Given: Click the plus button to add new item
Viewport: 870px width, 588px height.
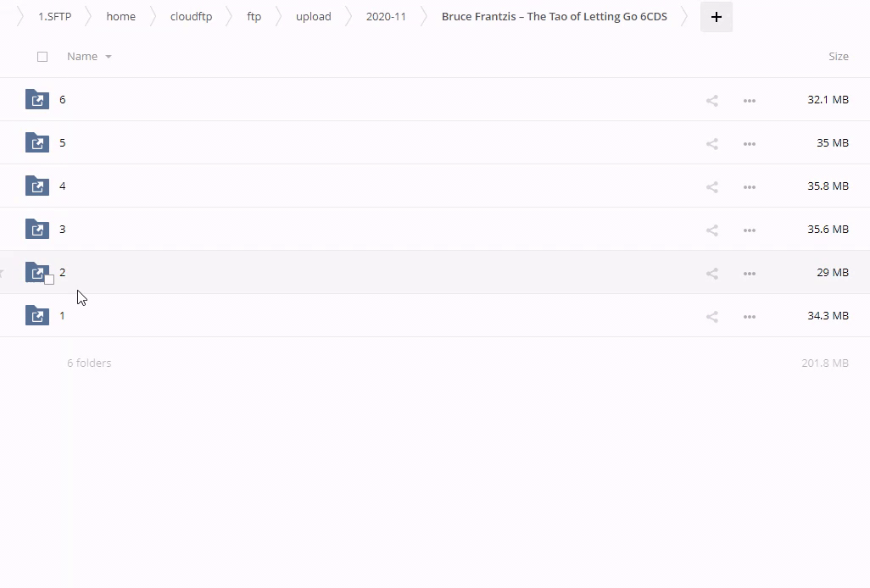Looking at the screenshot, I should tap(716, 17).
